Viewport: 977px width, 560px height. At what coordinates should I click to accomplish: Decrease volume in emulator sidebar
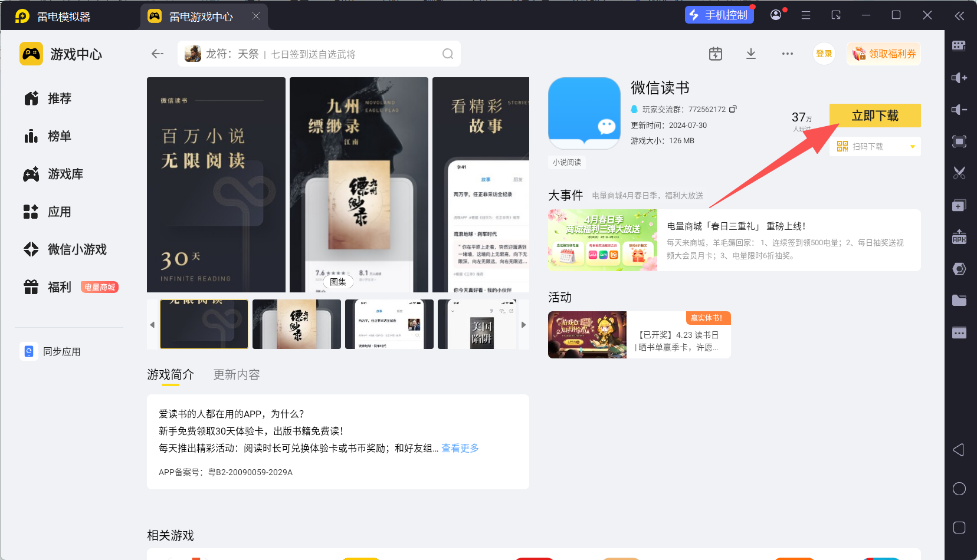tap(959, 110)
